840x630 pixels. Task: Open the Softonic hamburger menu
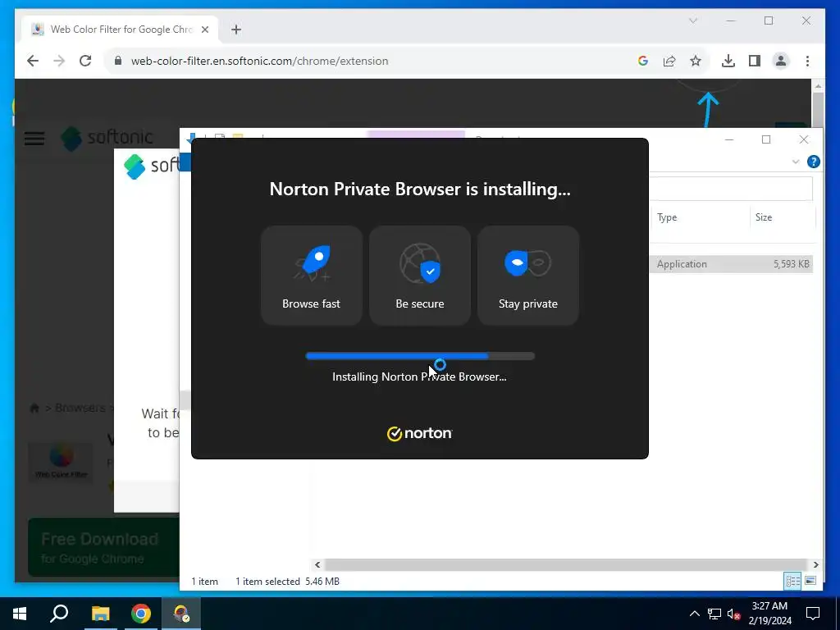point(34,139)
